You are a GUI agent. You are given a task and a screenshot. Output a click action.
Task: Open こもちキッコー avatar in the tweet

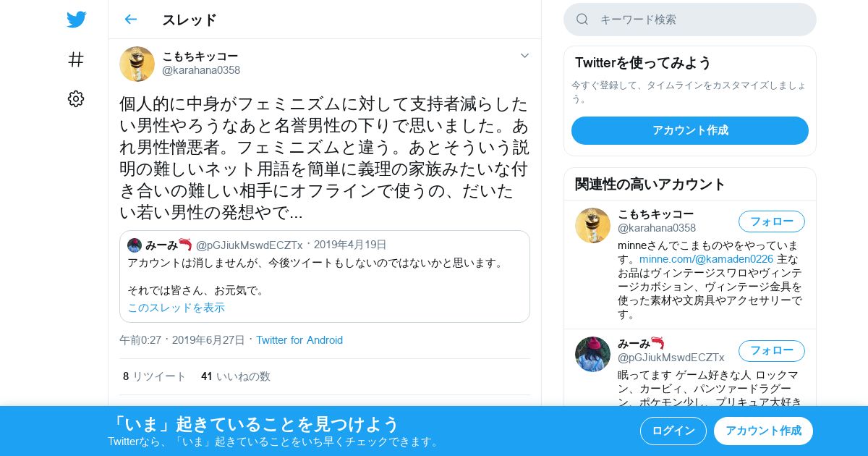pyautogui.click(x=137, y=64)
